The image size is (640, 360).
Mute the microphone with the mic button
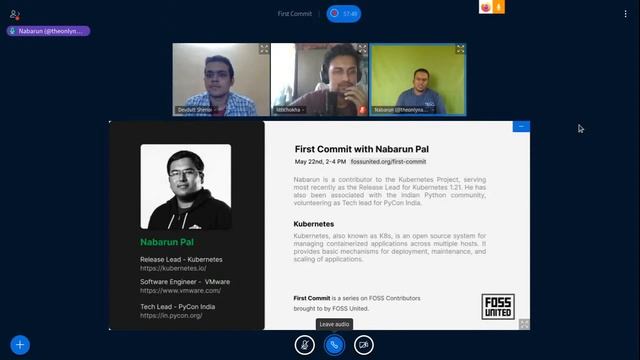(x=304, y=345)
